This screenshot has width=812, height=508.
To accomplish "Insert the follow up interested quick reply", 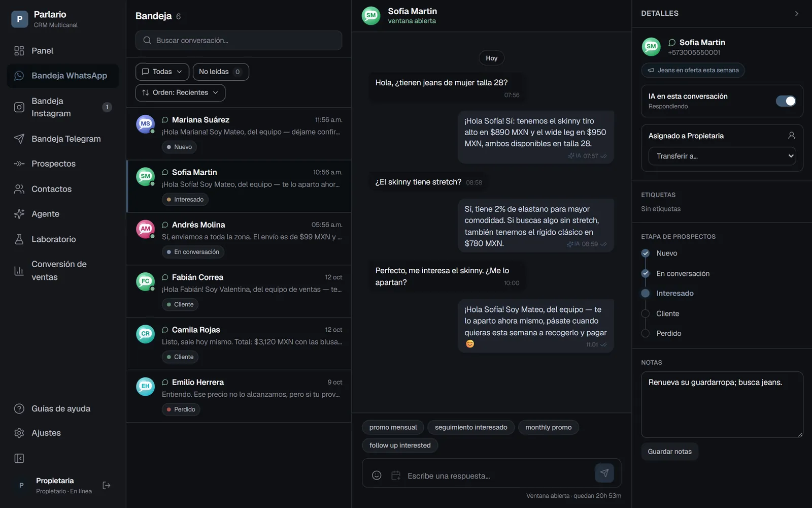I will click(x=400, y=446).
